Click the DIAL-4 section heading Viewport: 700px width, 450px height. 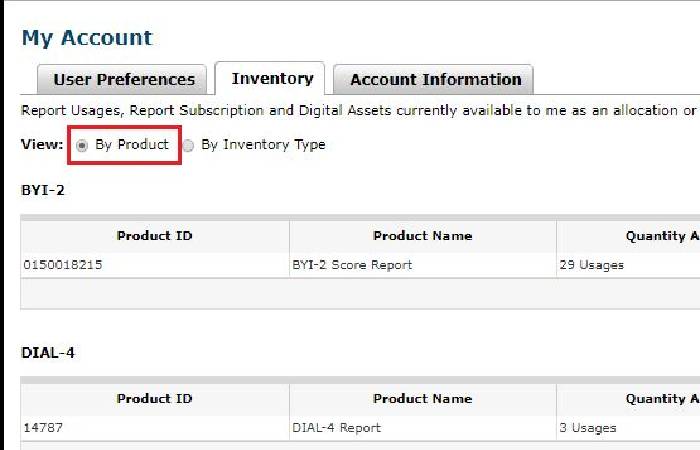[x=48, y=352]
